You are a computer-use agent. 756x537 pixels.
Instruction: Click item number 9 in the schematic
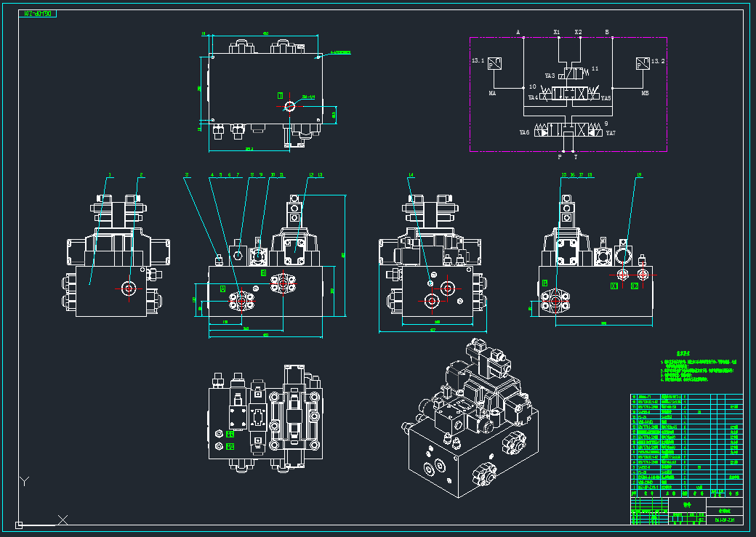click(606, 124)
